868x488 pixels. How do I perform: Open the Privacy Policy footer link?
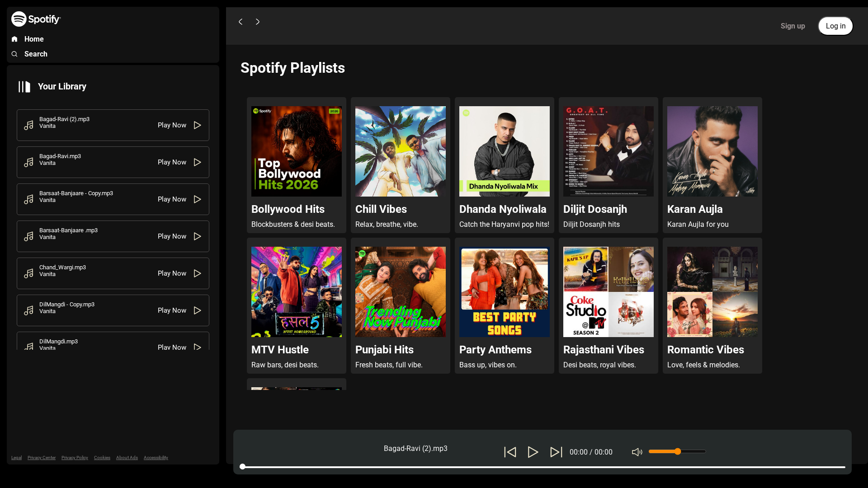75,458
